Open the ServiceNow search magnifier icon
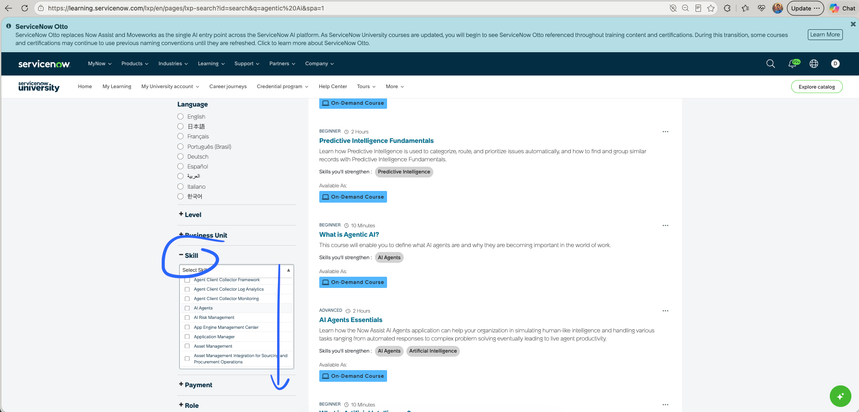 [770, 64]
